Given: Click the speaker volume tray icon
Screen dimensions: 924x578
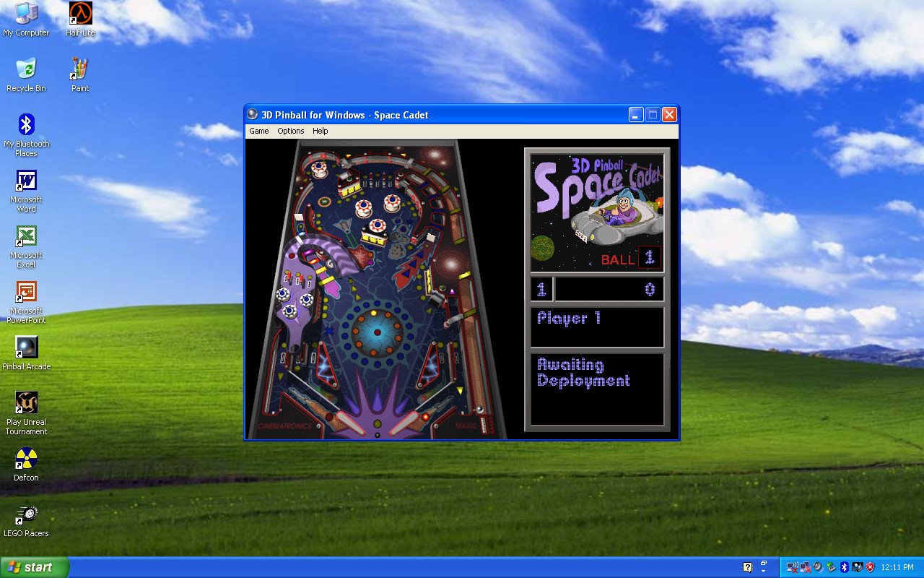Looking at the screenshot, I should pyautogui.click(x=818, y=567).
